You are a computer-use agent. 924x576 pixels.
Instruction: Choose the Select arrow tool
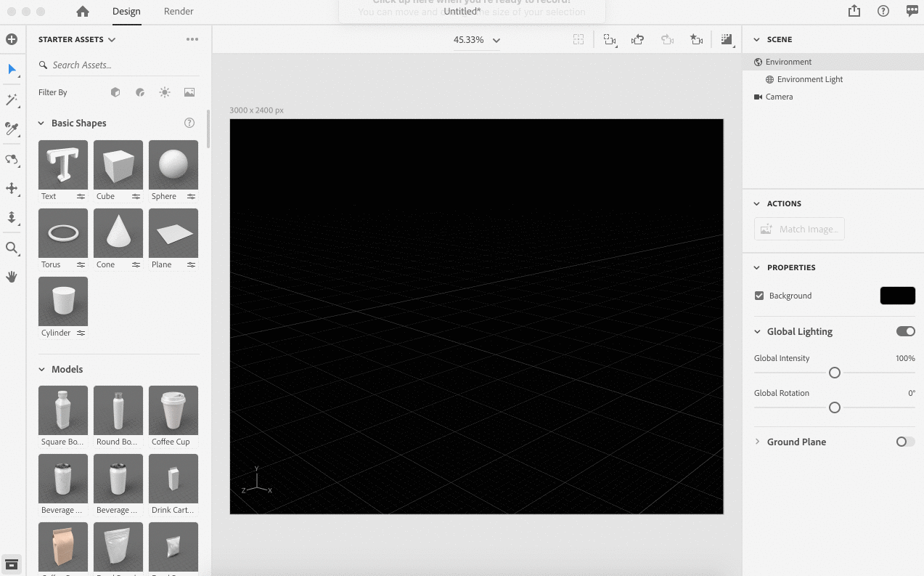pos(12,69)
